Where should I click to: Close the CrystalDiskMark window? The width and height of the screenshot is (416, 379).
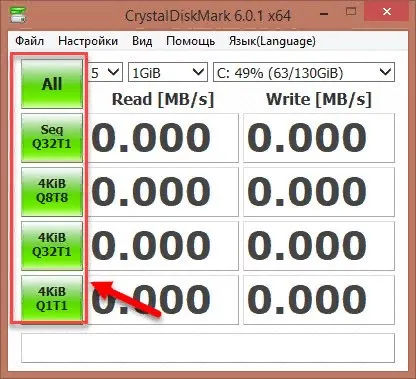[x=387, y=12]
